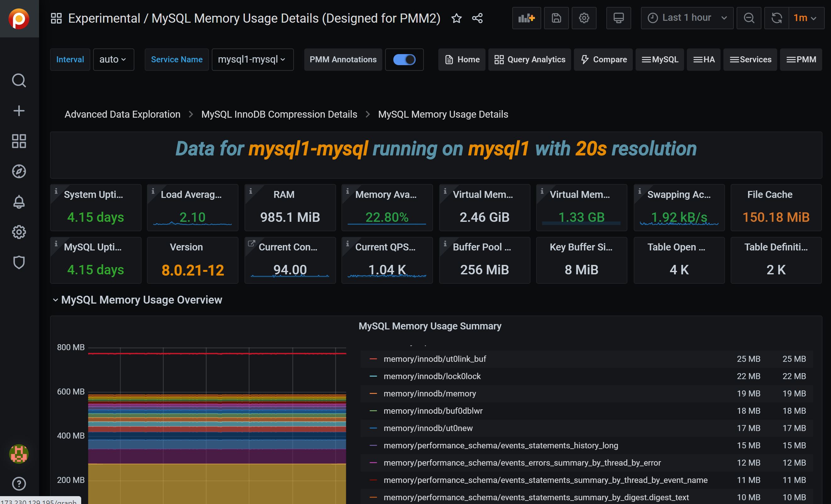Save dashboard using floppy disk icon
The width and height of the screenshot is (831, 504).
(556, 18)
